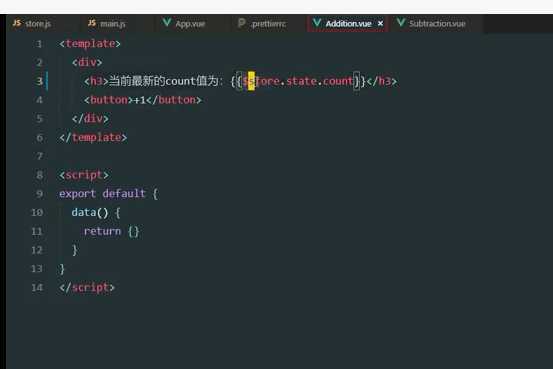The width and height of the screenshot is (553, 369).
Task: Click the Vue icon on Addition.vue tab
Action: (x=317, y=23)
